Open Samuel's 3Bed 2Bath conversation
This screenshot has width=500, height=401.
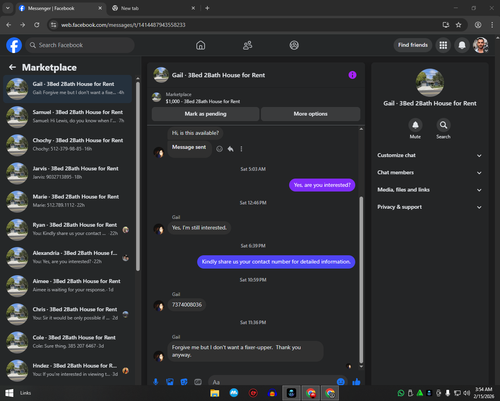click(68, 117)
